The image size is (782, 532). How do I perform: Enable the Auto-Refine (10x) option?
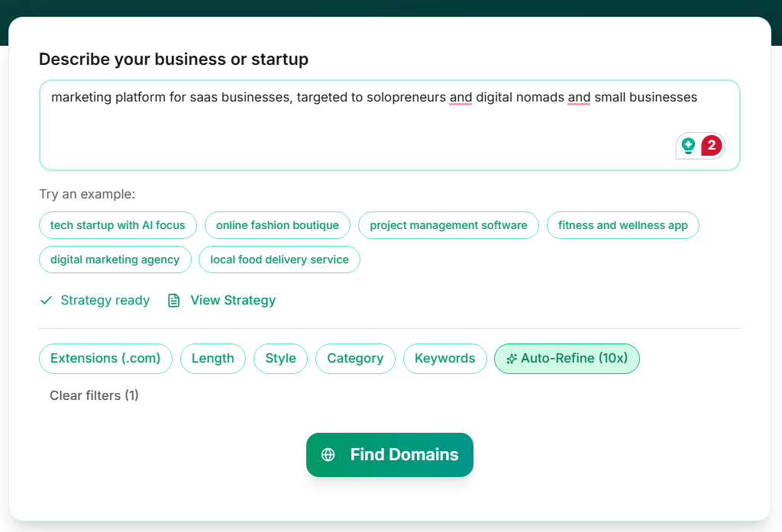pos(567,358)
